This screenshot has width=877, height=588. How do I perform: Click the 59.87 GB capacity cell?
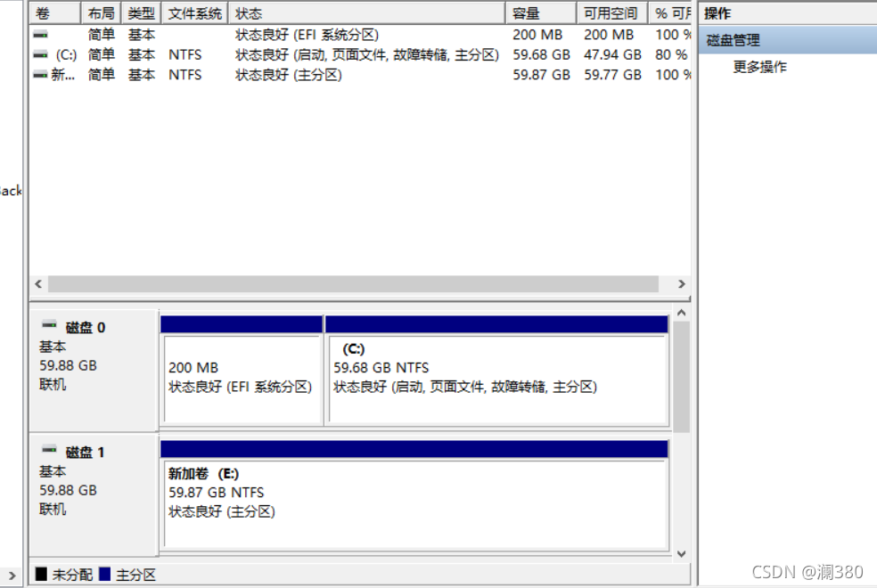541,74
